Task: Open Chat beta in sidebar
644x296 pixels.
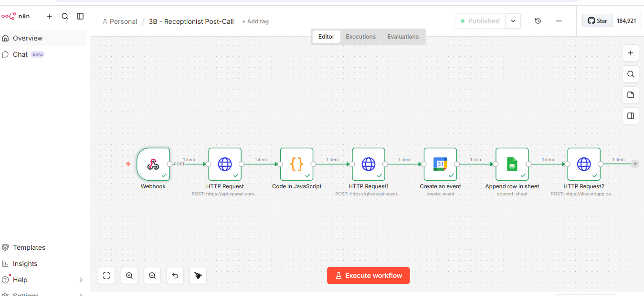Action: click(x=43, y=54)
